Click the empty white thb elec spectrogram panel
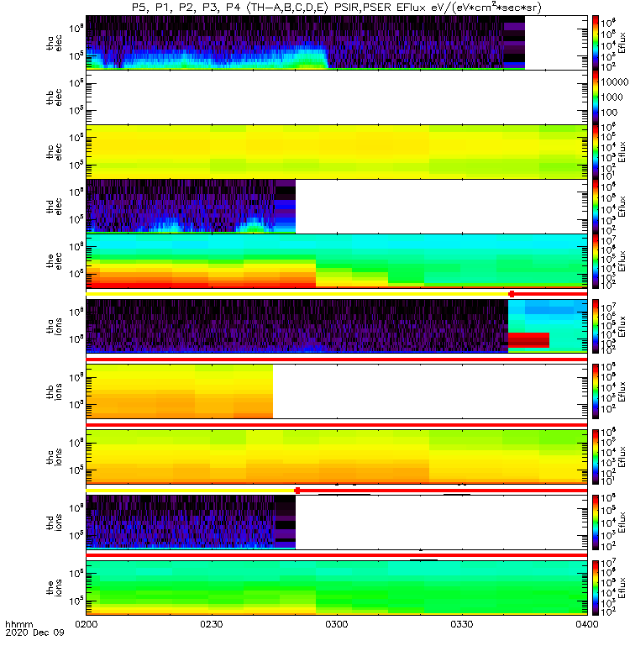Viewport: 630px width, 672px height. (x=337, y=97)
